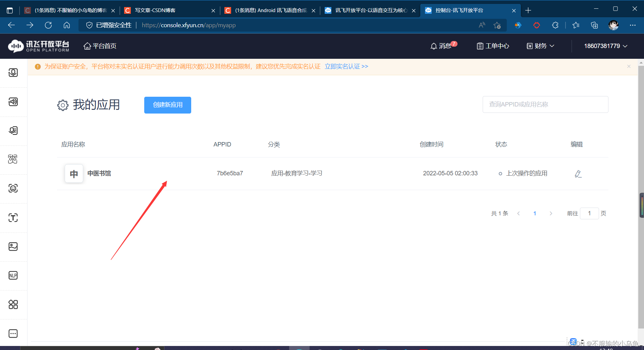Click the 共 1 条 total count text
Screen dimensions: 644x350
(x=500, y=213)
